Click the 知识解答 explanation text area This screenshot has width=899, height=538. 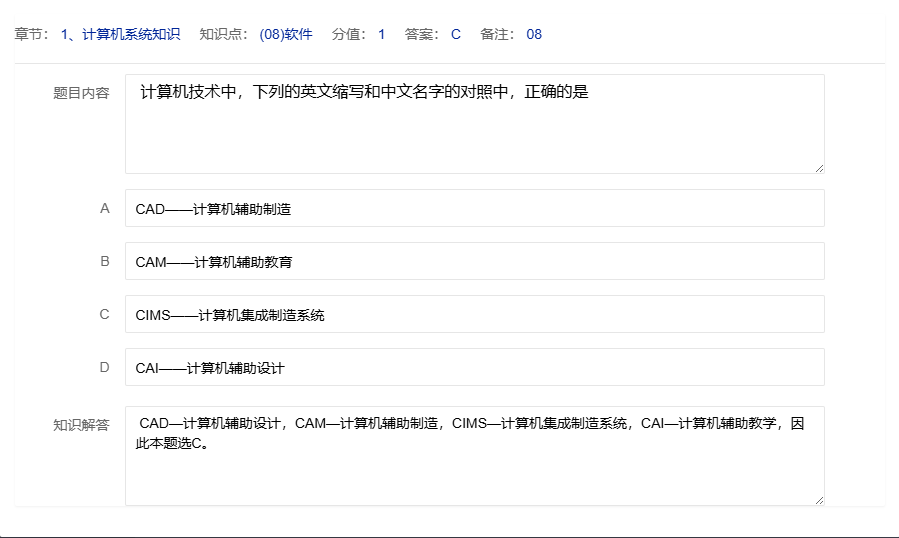click(x=474, y=456)
